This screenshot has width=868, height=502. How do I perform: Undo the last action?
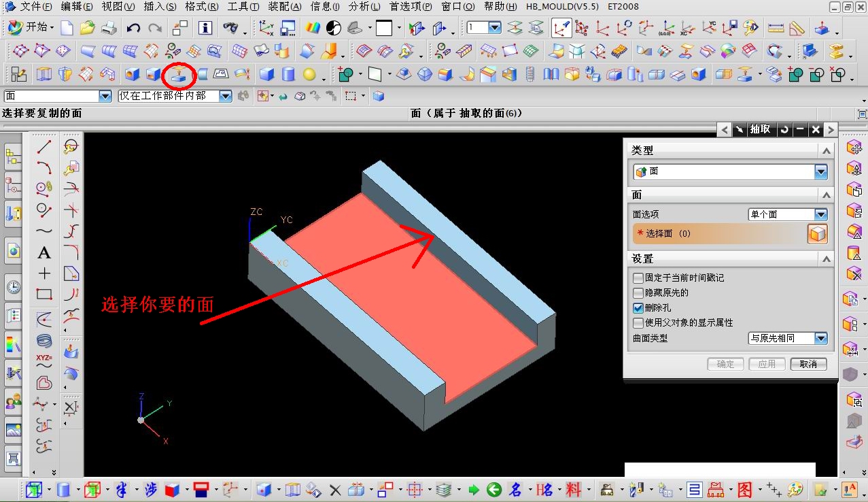click(x=133, y=28)
